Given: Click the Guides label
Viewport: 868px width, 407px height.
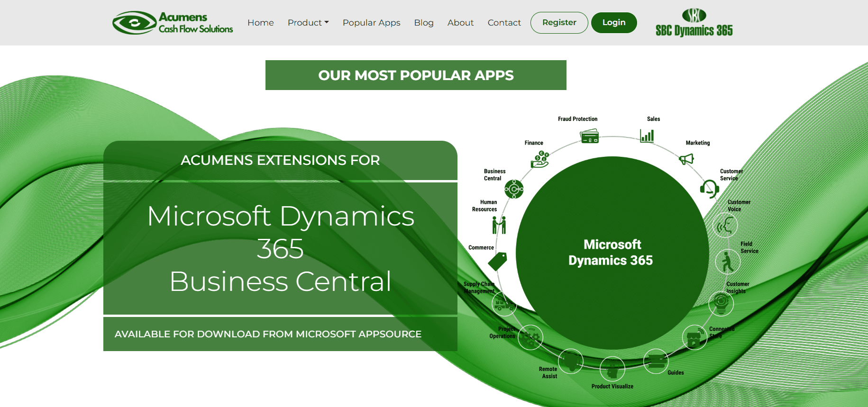Looking at the screenshot, I should pos(676,372).
